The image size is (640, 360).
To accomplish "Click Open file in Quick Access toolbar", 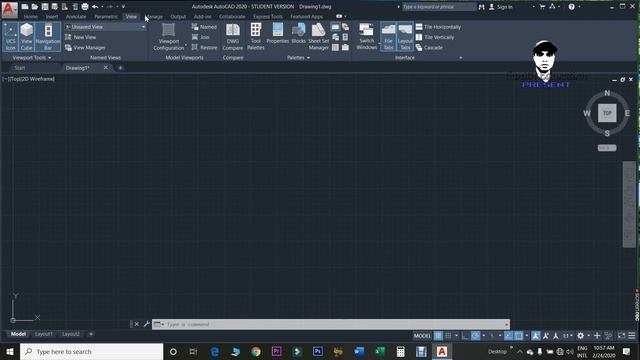I will pyautogui.click(x=35, y=7).
